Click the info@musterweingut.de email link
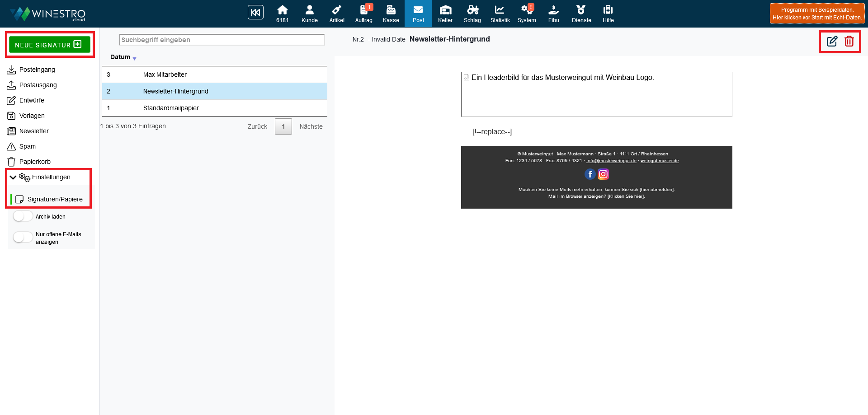Screen dimensions: 868x415 click(x=611, y=161)
